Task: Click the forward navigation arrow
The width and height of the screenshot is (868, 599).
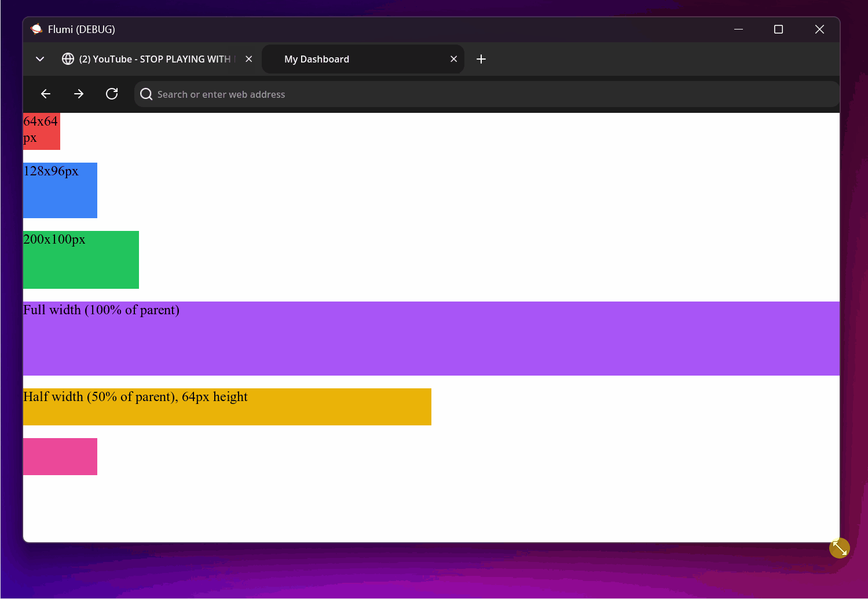Action: [79, 94]
